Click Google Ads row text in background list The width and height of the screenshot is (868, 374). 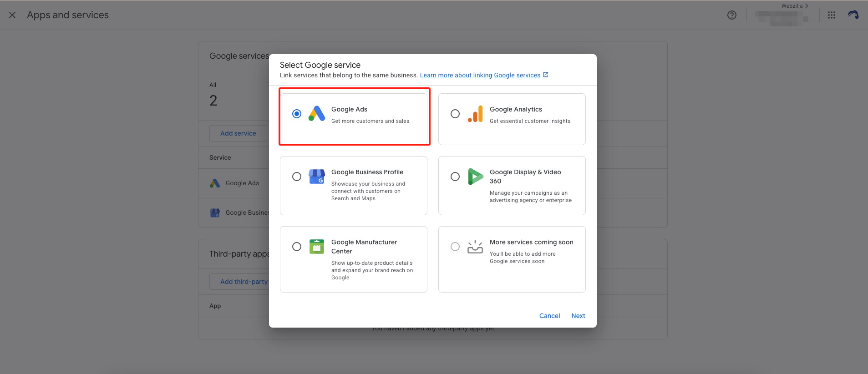coord(242,183)
